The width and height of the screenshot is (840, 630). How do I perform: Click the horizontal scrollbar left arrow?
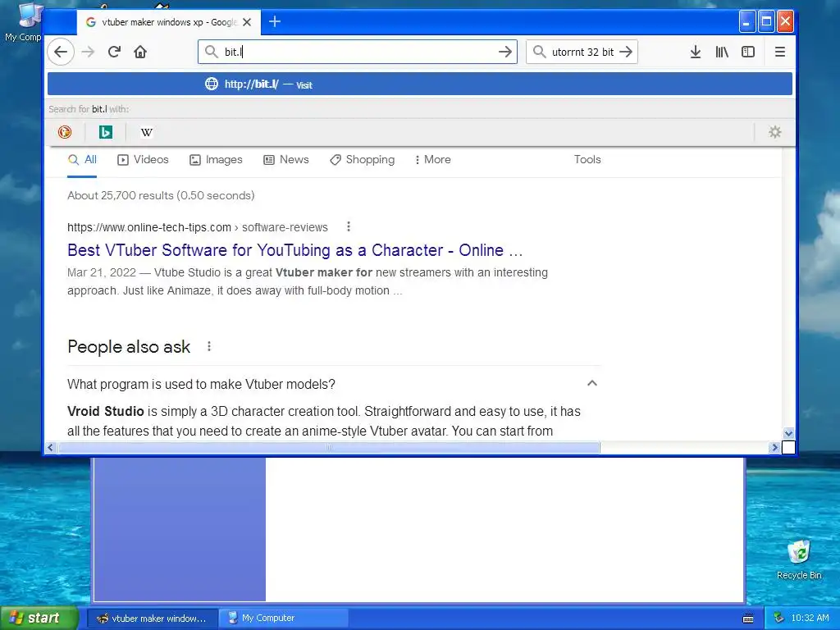50,447
